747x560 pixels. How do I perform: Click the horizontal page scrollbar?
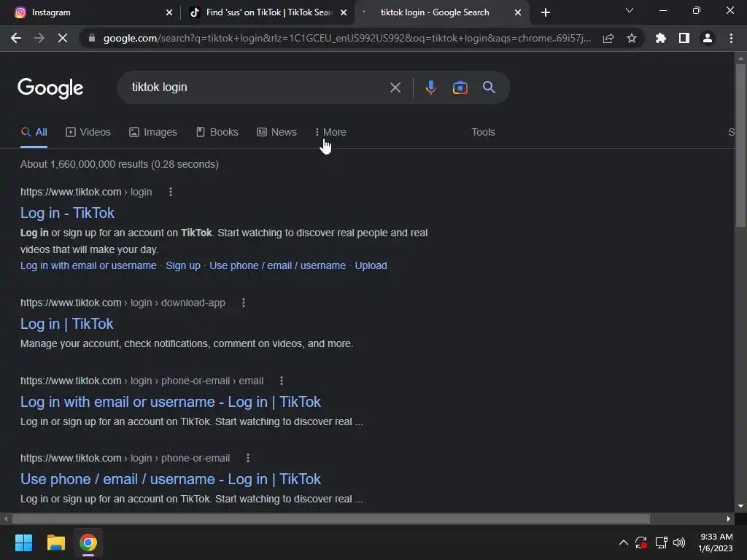click(331, 518)
